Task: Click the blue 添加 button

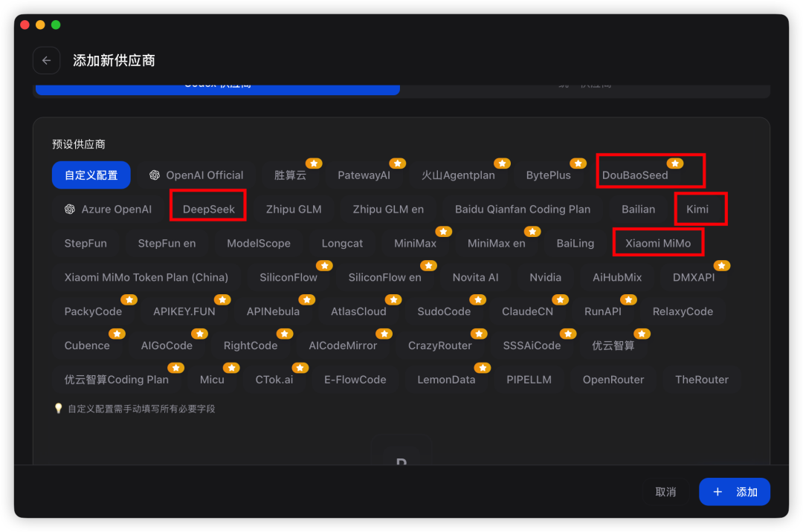Action: [x=735, y=492]
